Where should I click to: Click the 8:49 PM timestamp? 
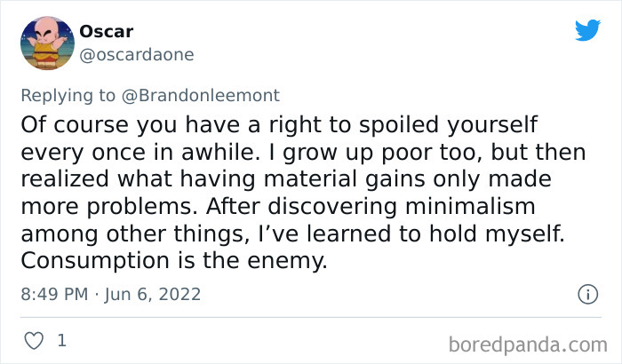55,294
